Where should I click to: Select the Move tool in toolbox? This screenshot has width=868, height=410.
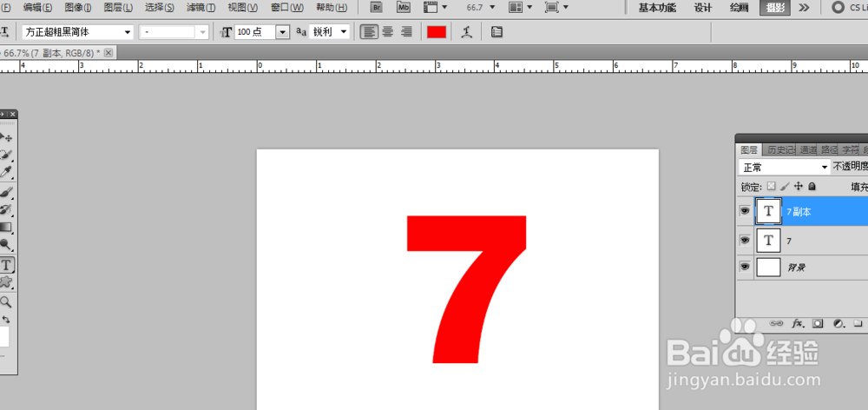click(x=6, y=137)
